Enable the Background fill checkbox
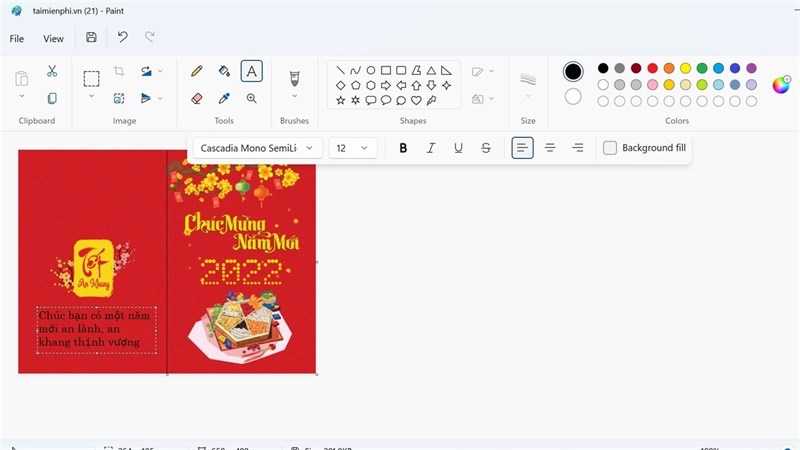The width and height of the screenshot is (800, 450). coord(610,148)
